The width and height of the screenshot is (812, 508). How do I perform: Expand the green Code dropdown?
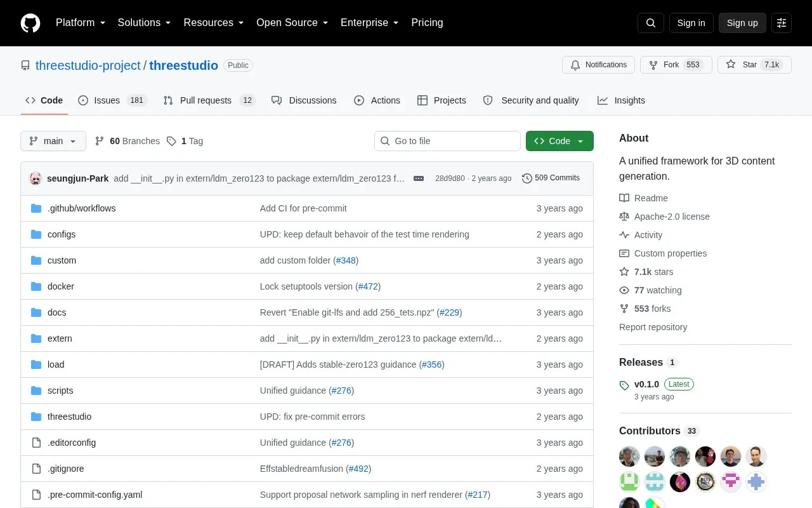560,141
